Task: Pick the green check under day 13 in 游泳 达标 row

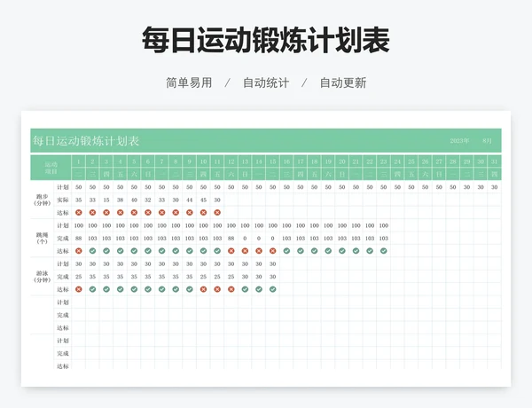Action: tap(245, 289)
